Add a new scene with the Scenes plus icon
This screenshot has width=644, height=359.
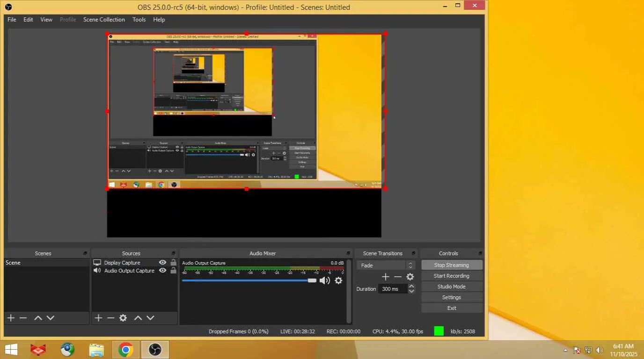coord(11,318)
